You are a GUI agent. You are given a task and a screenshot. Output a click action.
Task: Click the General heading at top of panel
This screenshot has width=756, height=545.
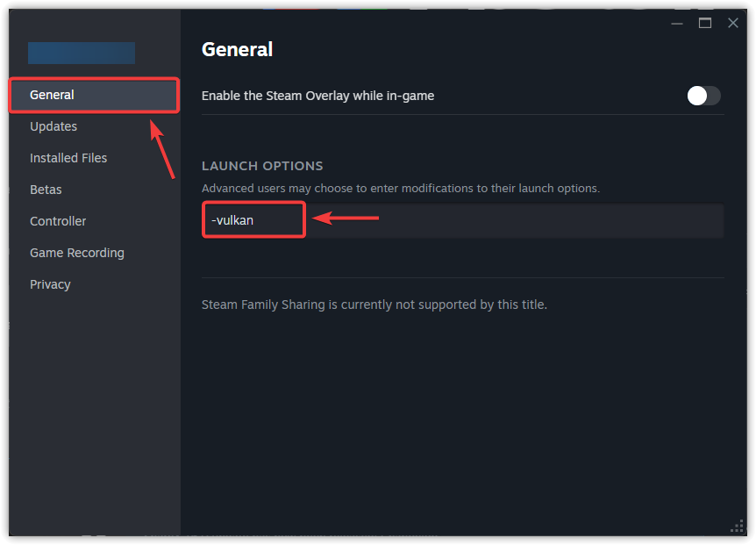[x=237, y=49]
